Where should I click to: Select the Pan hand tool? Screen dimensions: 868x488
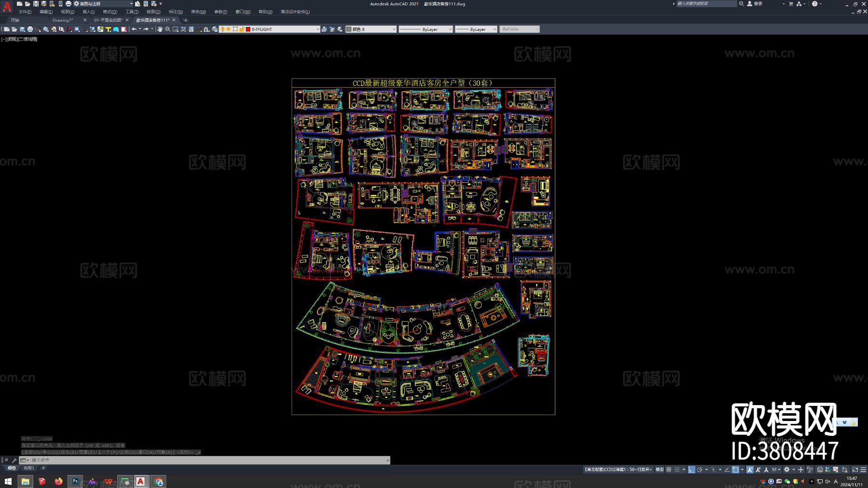(x=160, y=29)
